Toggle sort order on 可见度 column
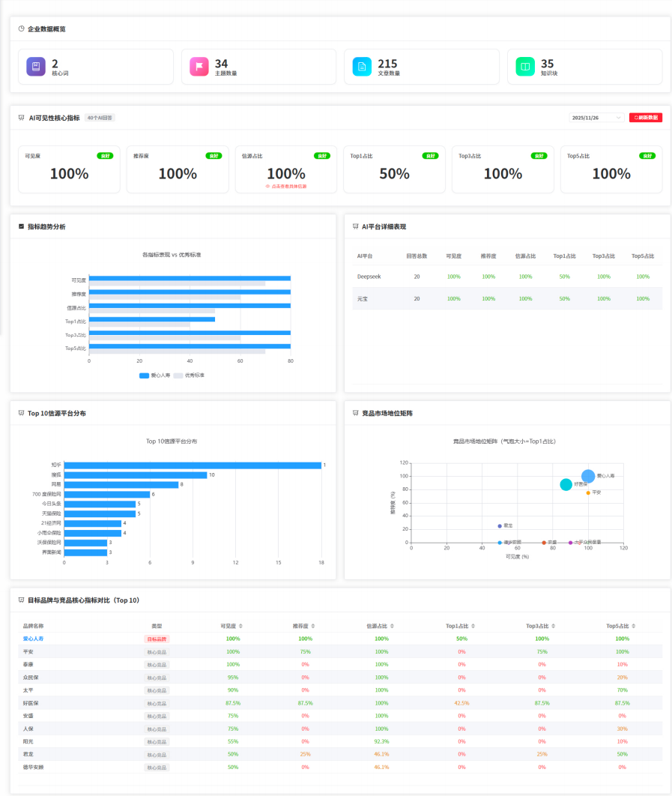The width and height of the screenshot is (672, 796). click(x=241, y=626)
